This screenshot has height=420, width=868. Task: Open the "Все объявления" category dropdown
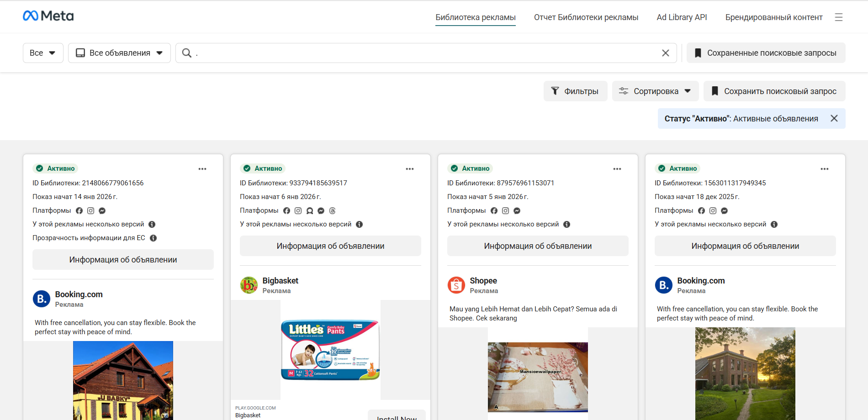click(119, 53)
